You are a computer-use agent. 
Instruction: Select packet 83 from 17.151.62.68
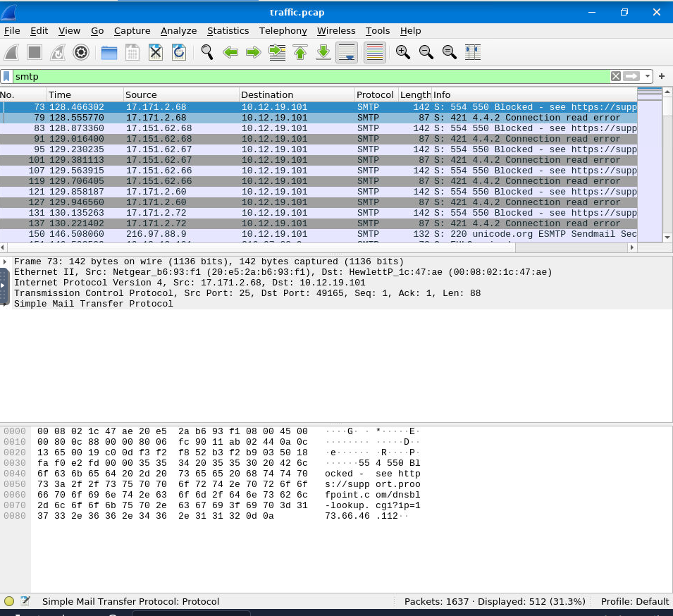(x=319, y=128)
